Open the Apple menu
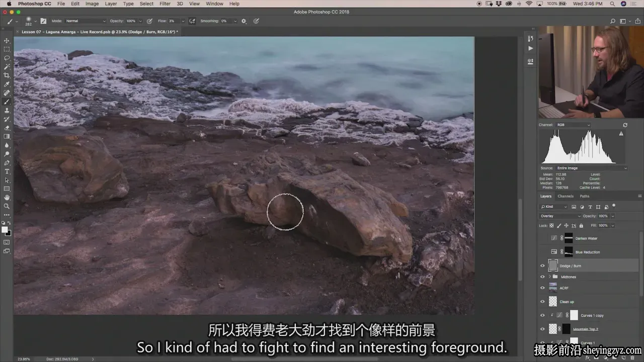The image size is (644, 362). [9, 4]
